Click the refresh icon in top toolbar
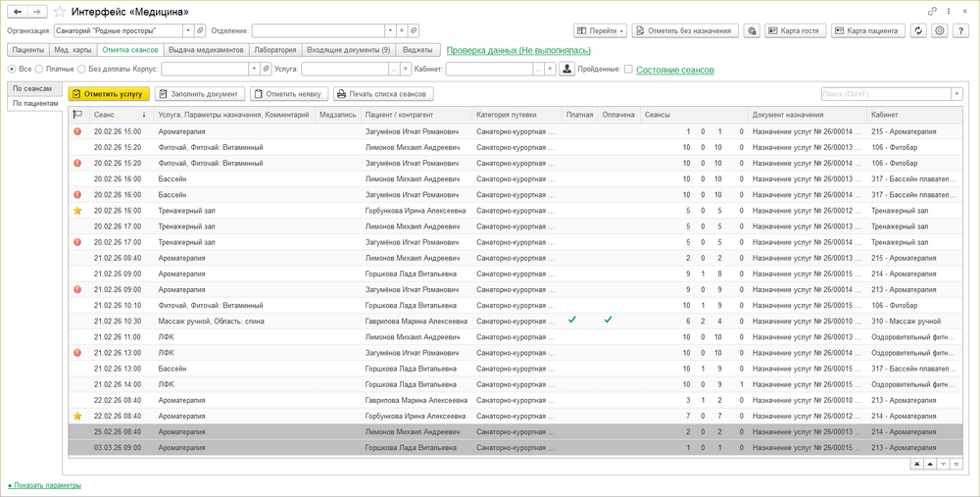The height and width of the screenshot is (497, 980). pos(917,30)
